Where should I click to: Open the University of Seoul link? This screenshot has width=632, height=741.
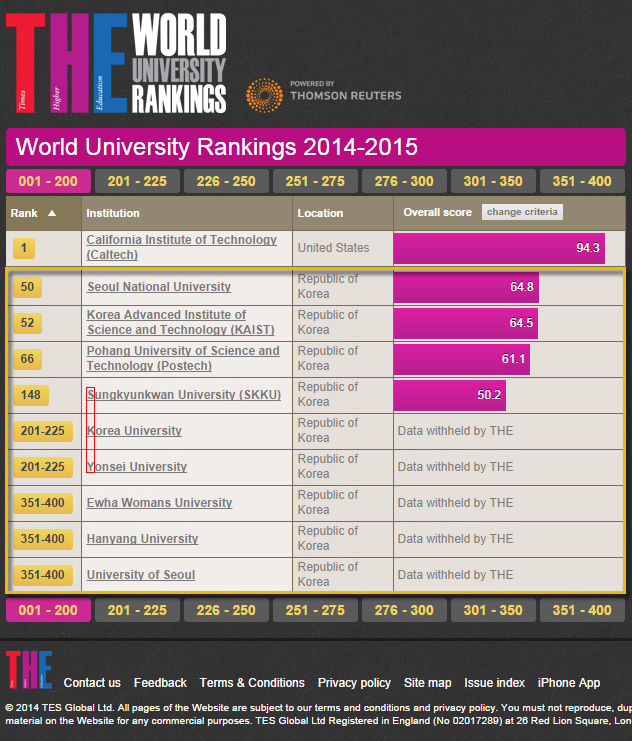click(x=141, y=575)
